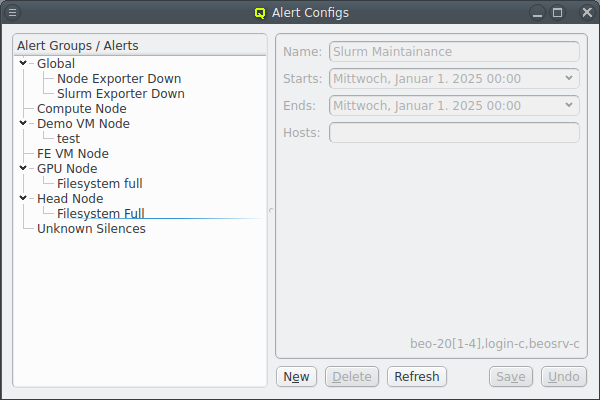
Task: Collapse the Global group
Action: click(x=23, y=63)
